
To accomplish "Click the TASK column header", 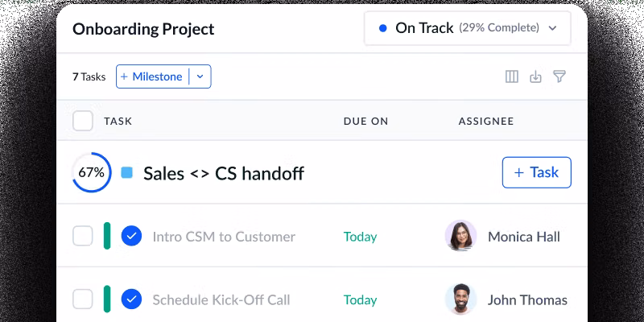I will [x=118, y=122].
